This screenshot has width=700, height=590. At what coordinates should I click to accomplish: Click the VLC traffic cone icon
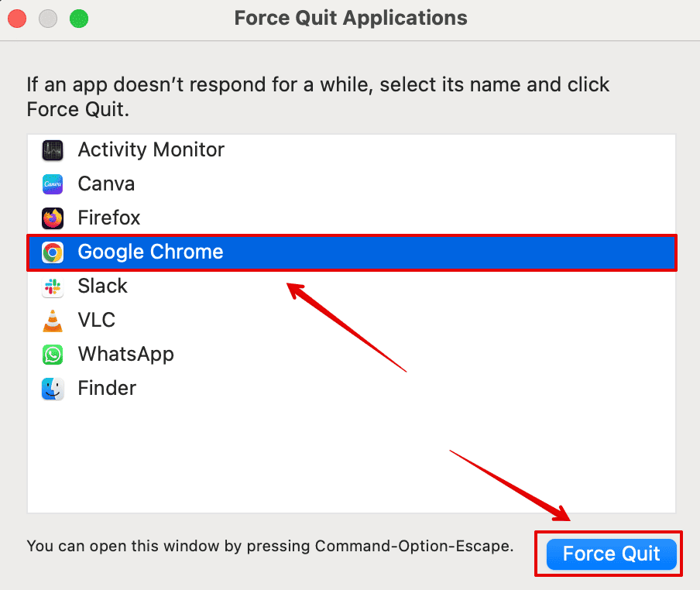(53, 321)
